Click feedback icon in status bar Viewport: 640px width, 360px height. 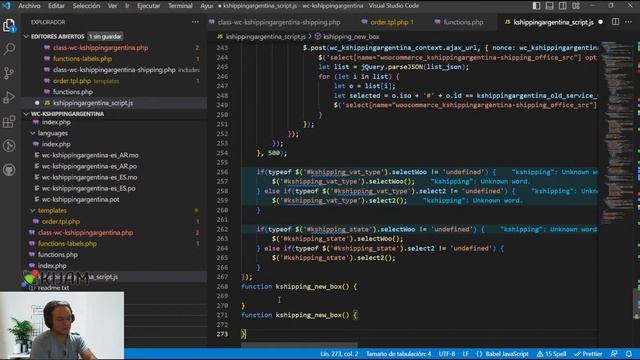(614, 354)
